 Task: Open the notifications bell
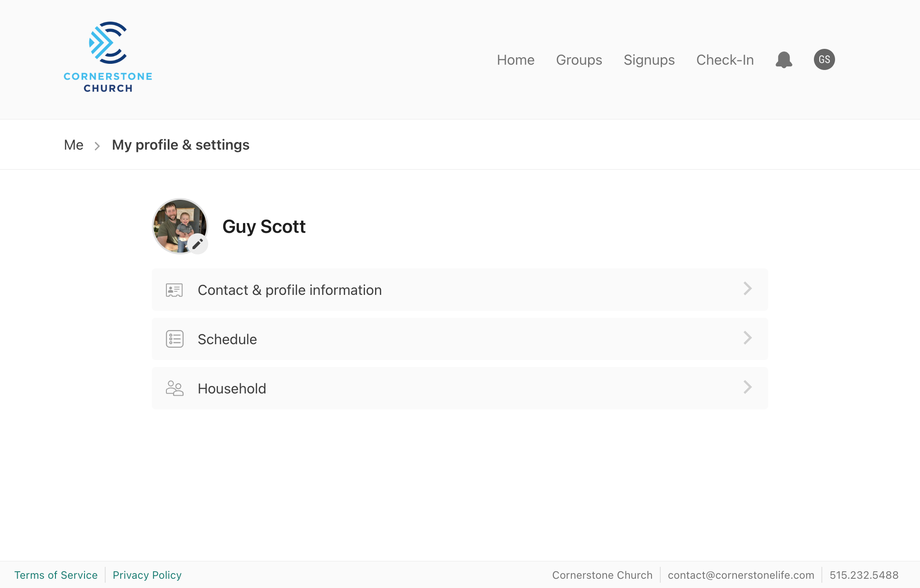(784, 59)
